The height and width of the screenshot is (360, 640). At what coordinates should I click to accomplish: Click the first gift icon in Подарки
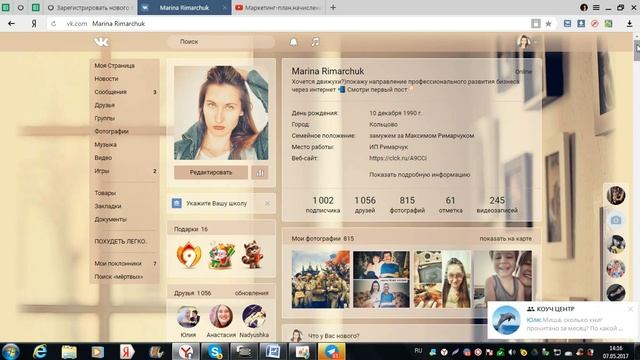coord(189,255)
